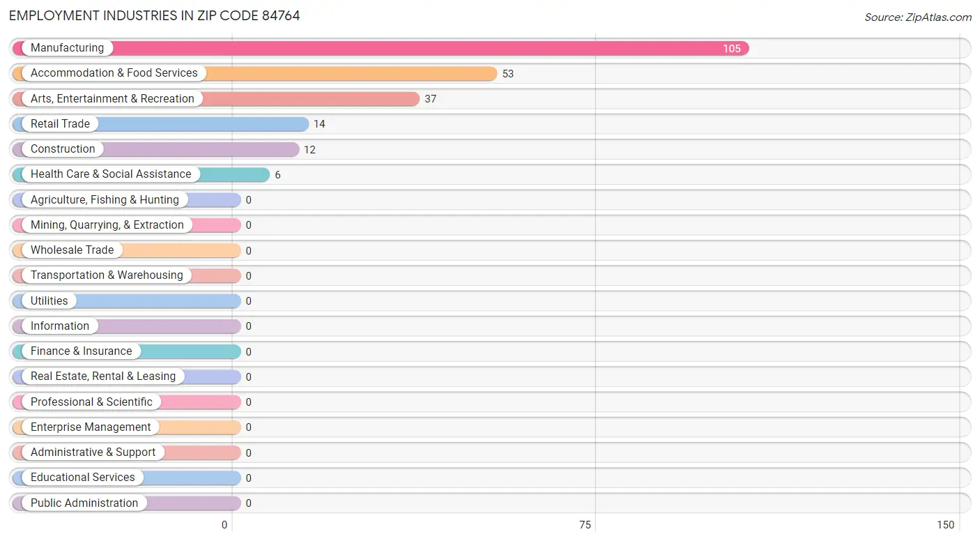Select Mining, Quarrying, & Extraction label
Screen dimensions: 980x541
(107, 225)
